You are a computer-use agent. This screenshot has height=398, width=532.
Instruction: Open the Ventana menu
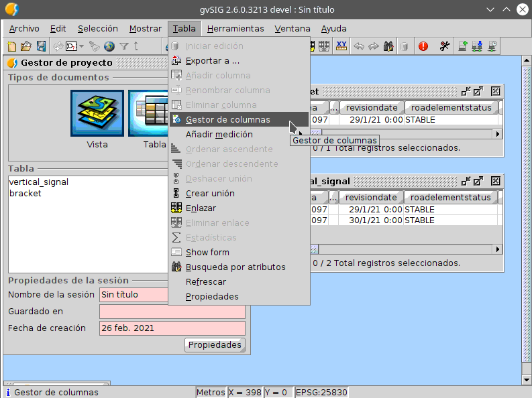[x=292, y=28]
